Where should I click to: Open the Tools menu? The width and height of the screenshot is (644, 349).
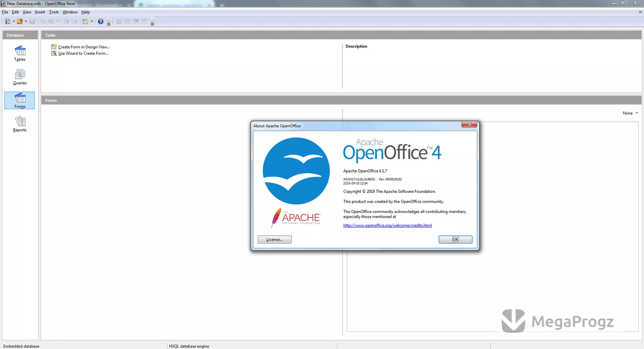[x=54, y=12]
